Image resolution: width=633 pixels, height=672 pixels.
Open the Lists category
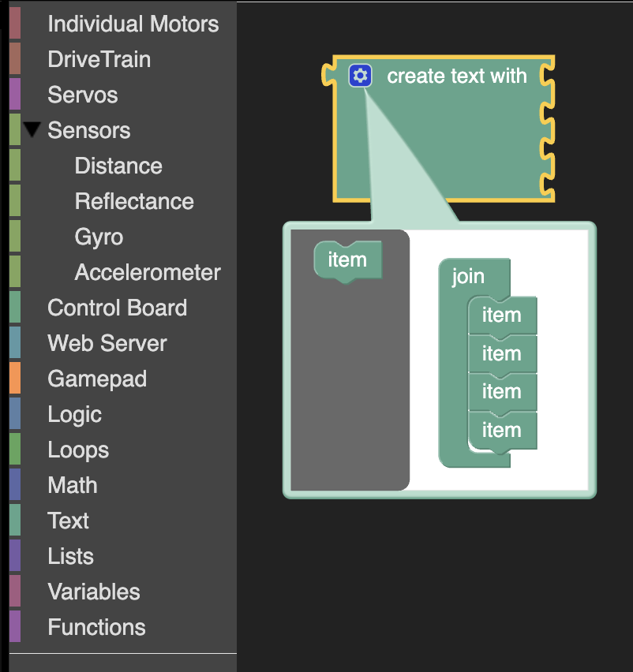(x=71, y=557)
